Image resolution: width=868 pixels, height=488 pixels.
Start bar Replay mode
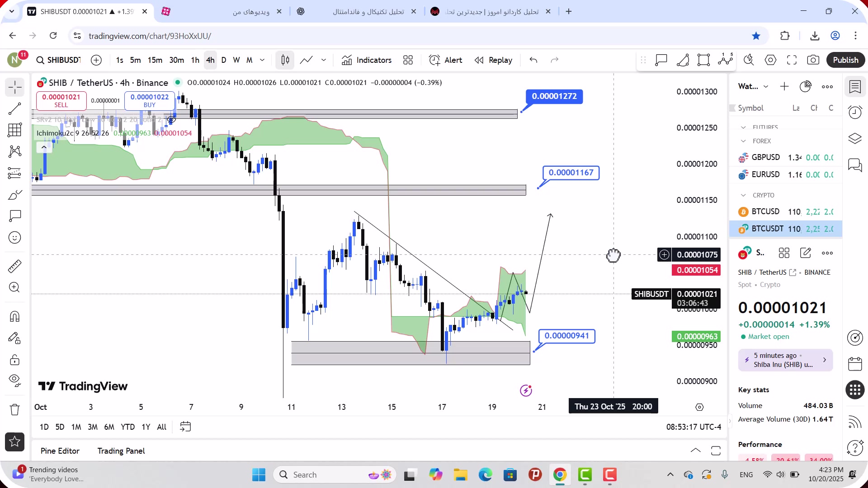(493, 60)
